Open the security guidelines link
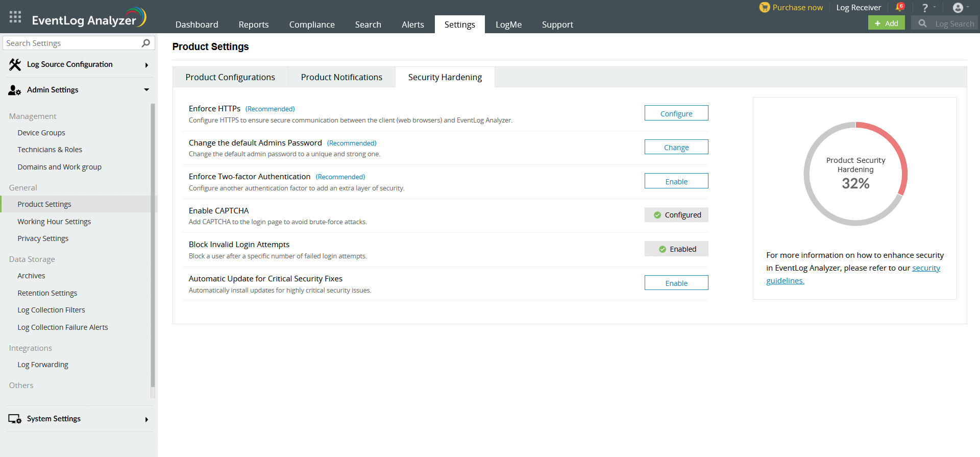This screenshot has height=457, width=980. tap(925, 268)
